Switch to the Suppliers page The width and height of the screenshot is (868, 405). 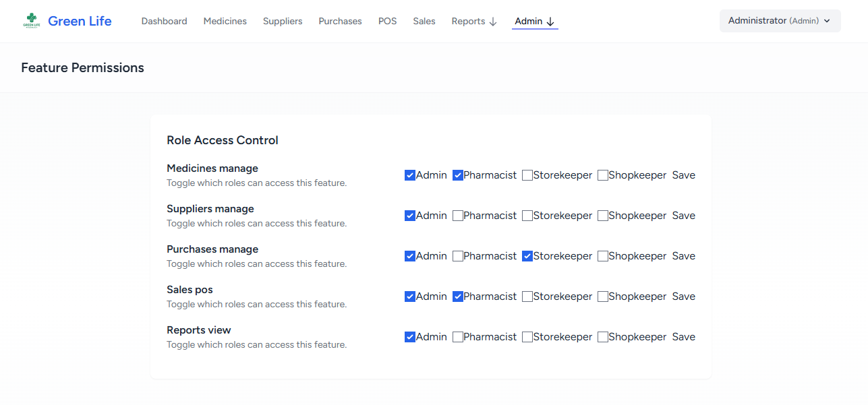click(282, 21)
